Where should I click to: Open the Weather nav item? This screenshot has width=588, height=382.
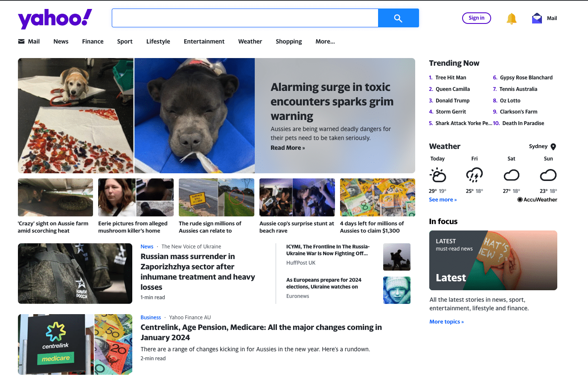(250, 41)
